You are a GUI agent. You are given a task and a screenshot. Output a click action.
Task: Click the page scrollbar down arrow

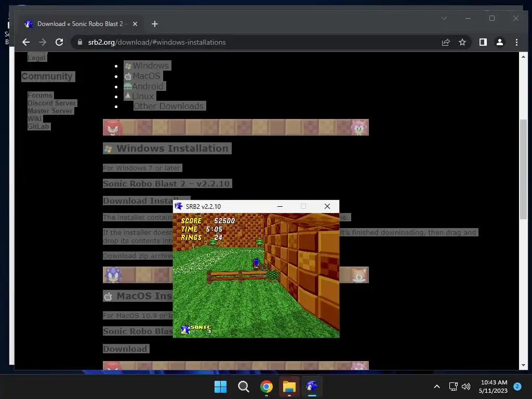coord(523,365)
